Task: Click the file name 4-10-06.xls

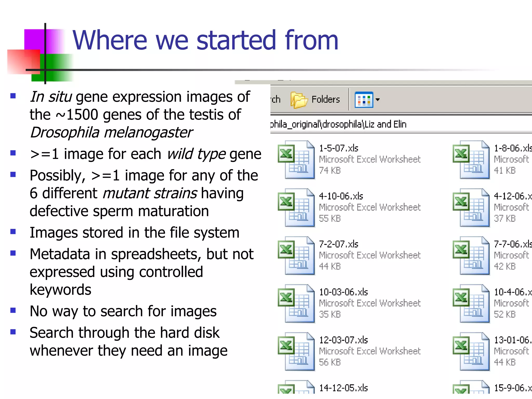Action: (x=341, y=196)
